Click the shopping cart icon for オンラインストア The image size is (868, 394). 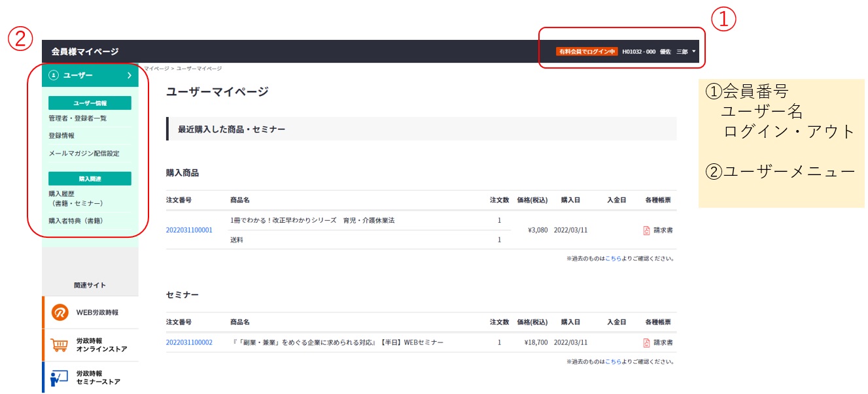coord(60,345)
